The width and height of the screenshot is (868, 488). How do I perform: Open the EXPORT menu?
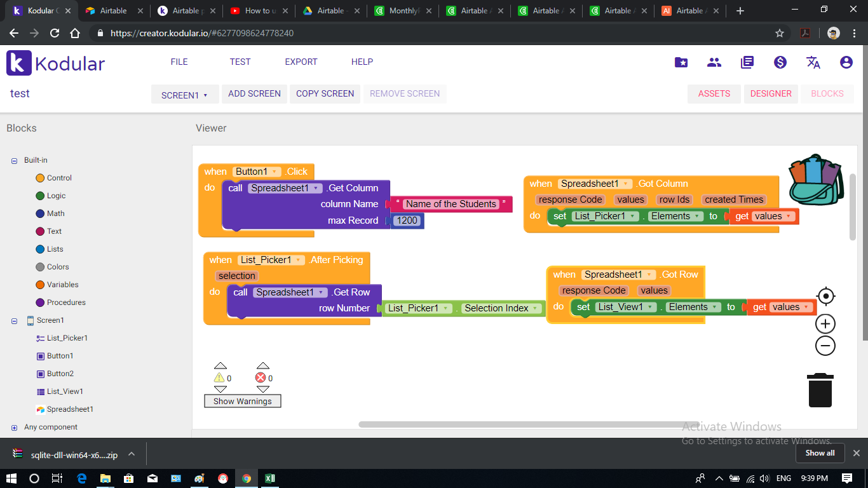(301, 62)
